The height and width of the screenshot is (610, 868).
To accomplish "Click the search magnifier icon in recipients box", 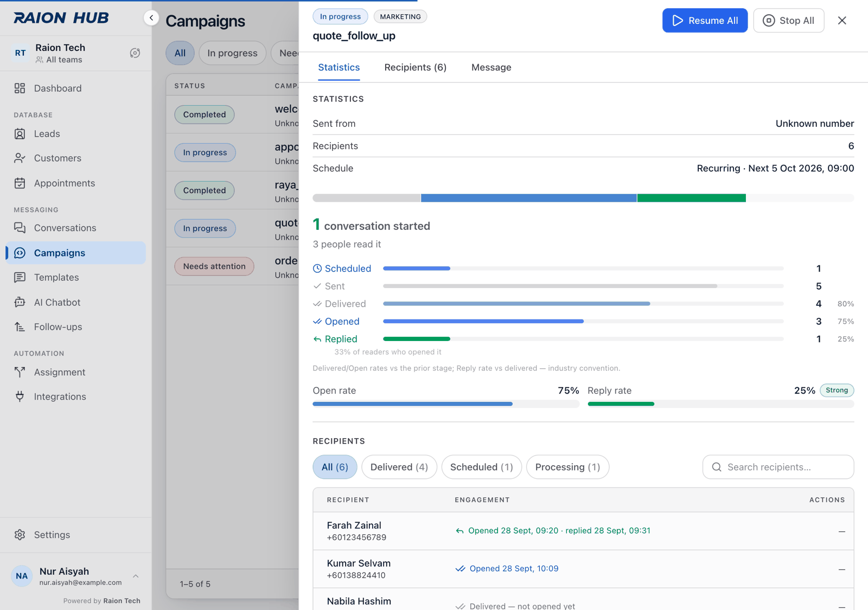I will 717,467.
